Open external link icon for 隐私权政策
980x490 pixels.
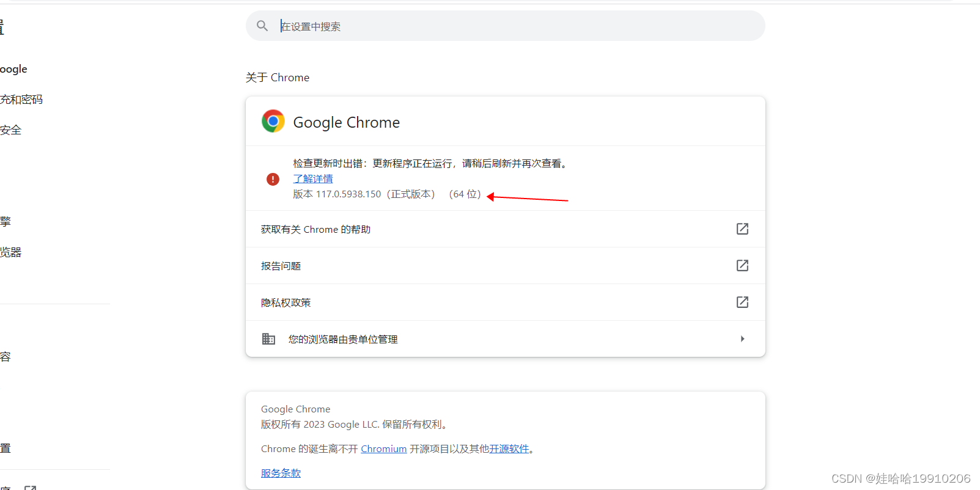click(x=742, y=302)
